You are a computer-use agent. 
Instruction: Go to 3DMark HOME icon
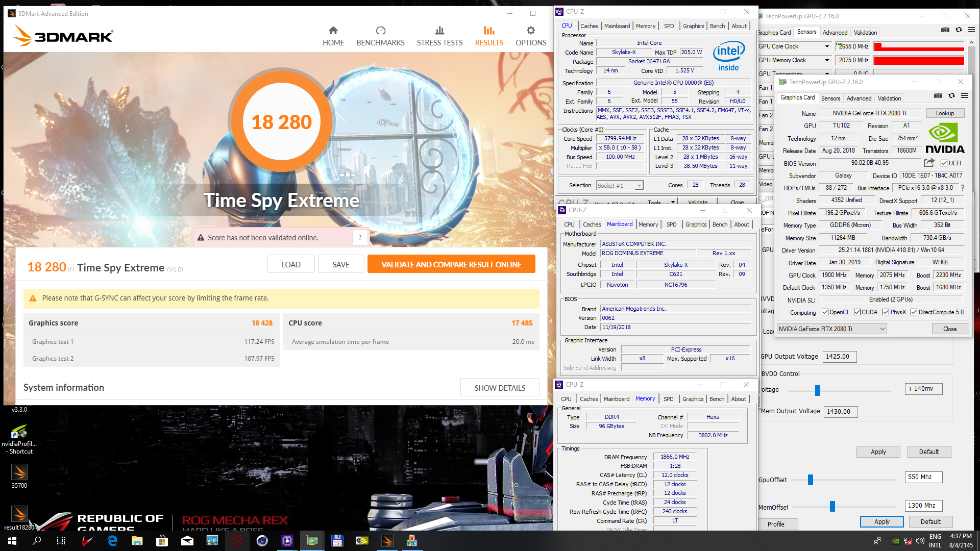tap(333, 31)
